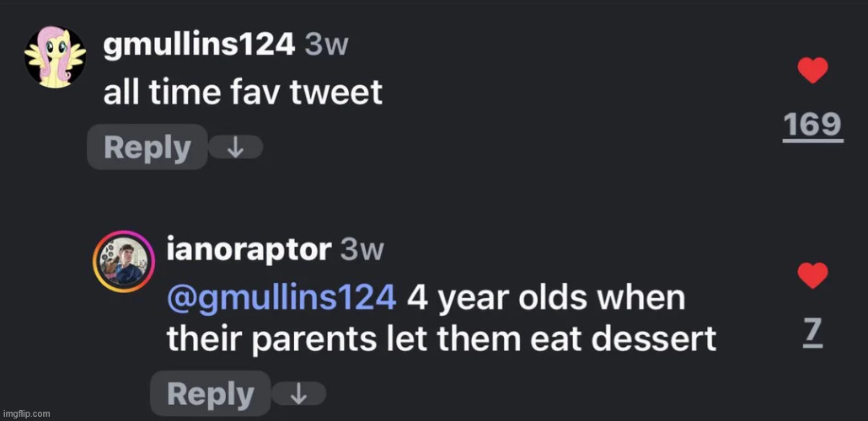Open the ianoraptor username profile link
Image resolution: width=868 pixels, height=421 pixels.
point(249,249)
